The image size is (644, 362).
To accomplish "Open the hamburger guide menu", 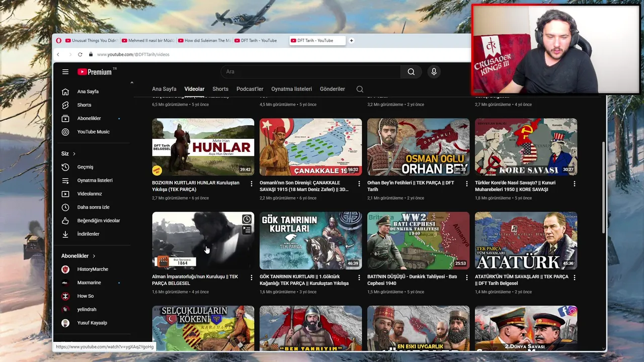I will click(65, 72).
